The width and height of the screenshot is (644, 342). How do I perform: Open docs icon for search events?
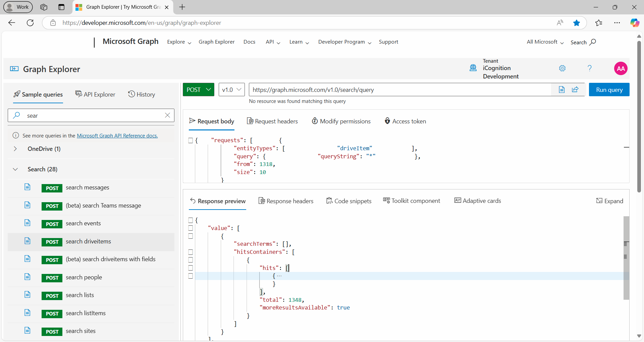coord(28,223)
